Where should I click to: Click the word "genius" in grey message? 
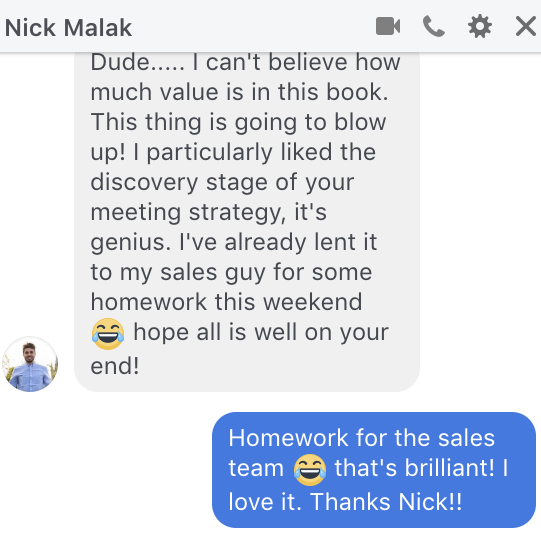point(130,243)
